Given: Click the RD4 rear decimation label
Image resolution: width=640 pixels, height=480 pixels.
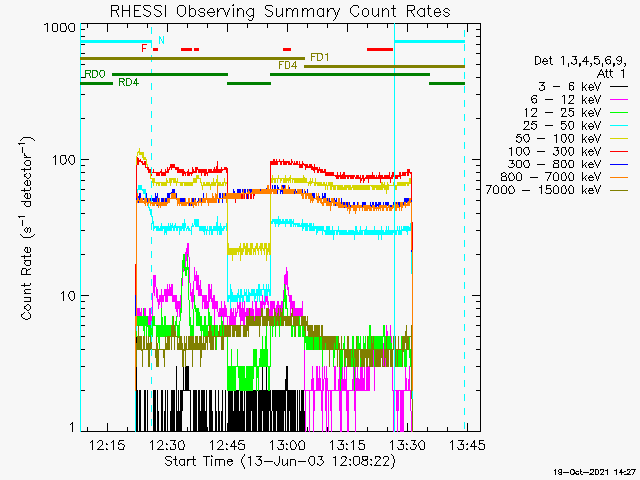Looking at the screenshot, I should click(x=129, y=82).
